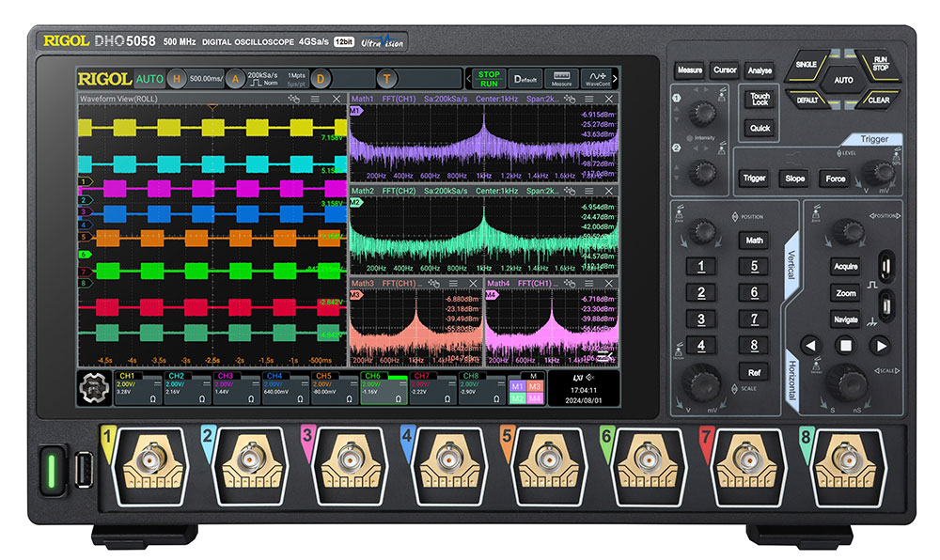Image resolution: width=940 pixels, height=560 pixels.
Task: Open the Waveform View hamburger menu
Action: click(x=315, y=98)
